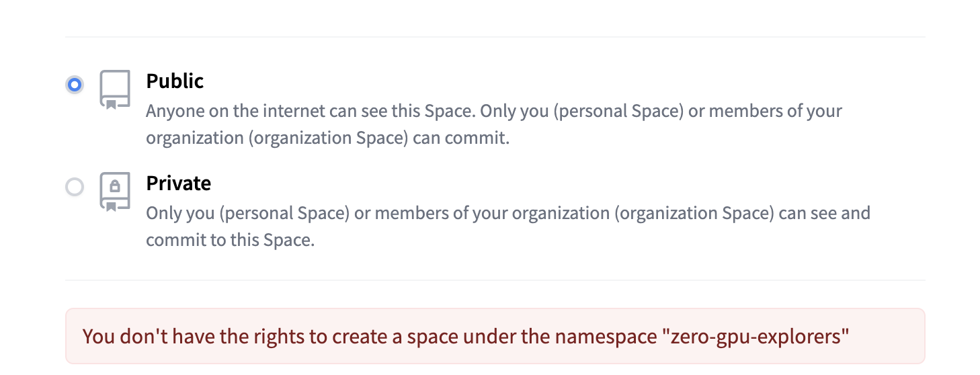Select the Public radio button

tap(75, 85)
